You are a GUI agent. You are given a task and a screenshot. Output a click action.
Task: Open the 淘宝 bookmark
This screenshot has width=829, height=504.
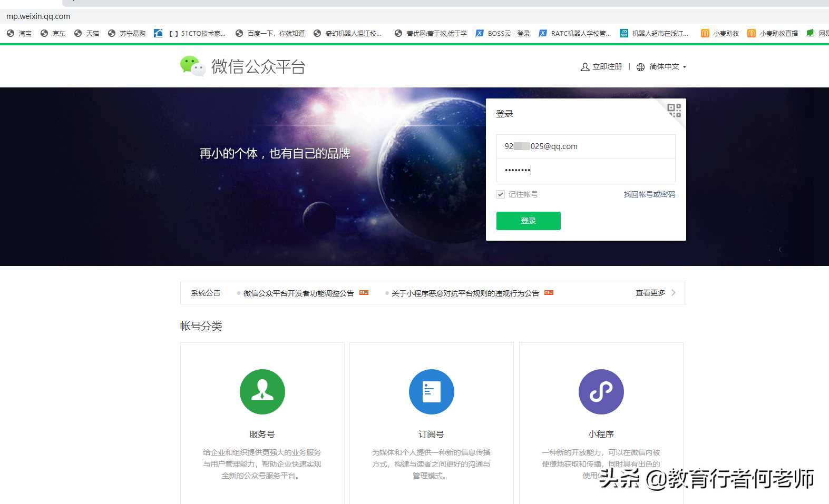click(x=19, y=33)
